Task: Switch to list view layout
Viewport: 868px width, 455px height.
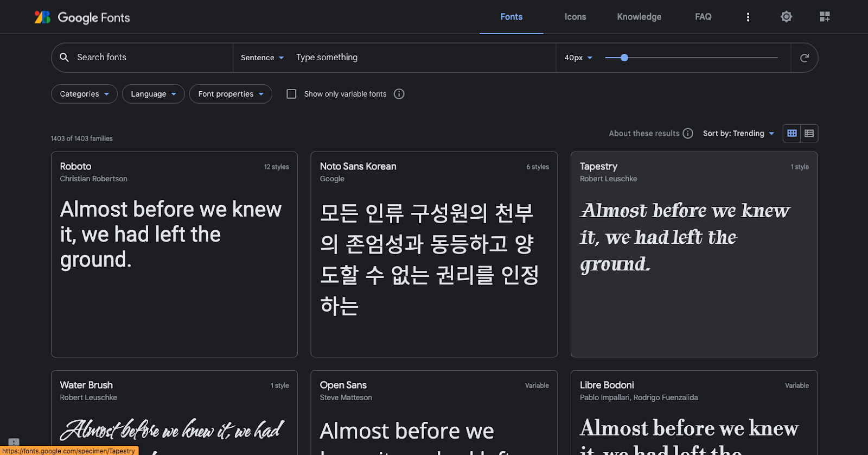Action: pyautogui.click(x=809, y=133)
